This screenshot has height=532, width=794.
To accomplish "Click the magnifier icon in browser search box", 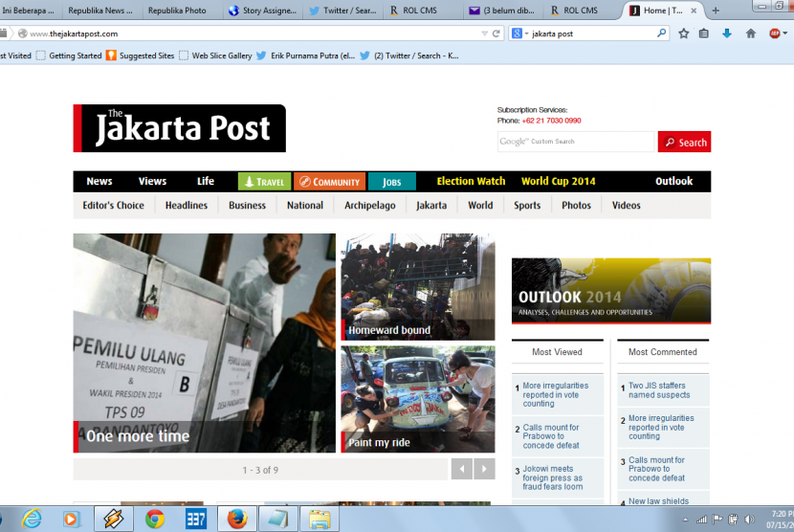I will [661, 33].
